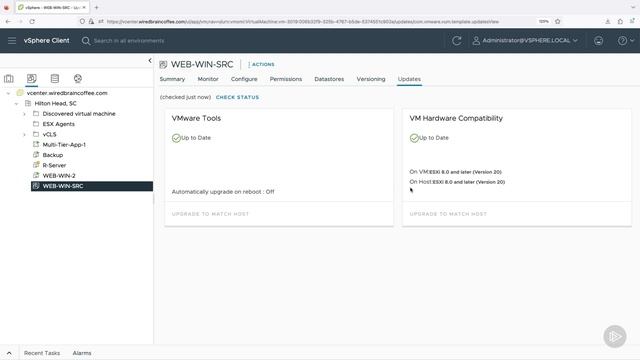
Task: Collapse the vcenter.wiredbraincoffee.com tree node
Action: click(8, 93)
